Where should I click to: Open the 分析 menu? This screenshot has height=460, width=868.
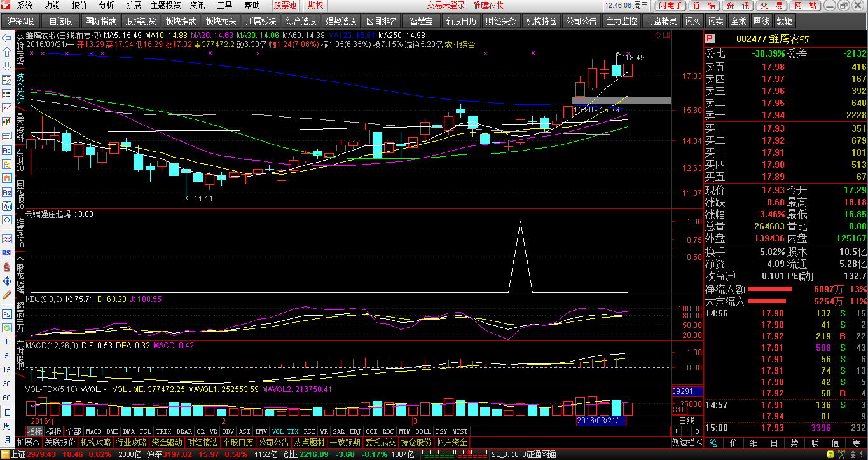(107, 5)
